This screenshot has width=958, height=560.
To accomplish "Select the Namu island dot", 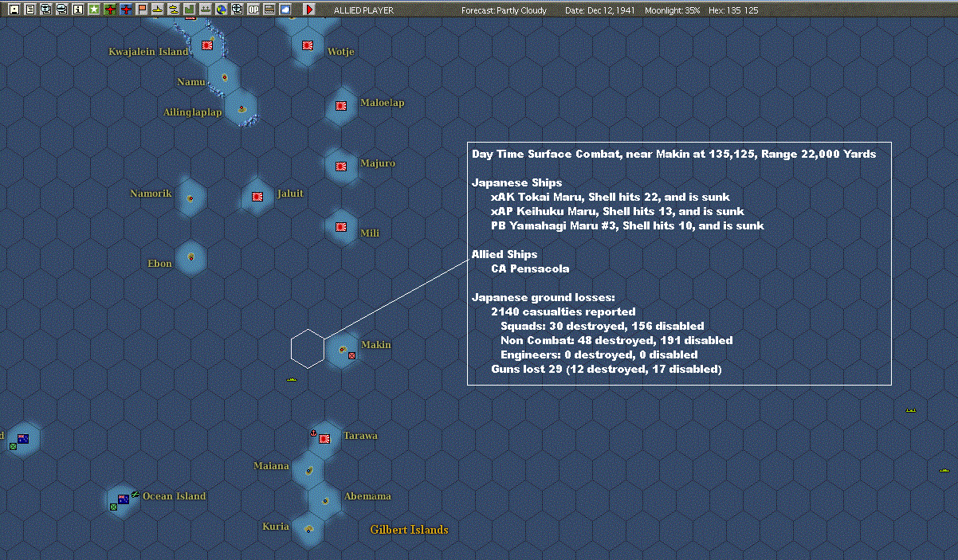I will (x=225, y=77).
